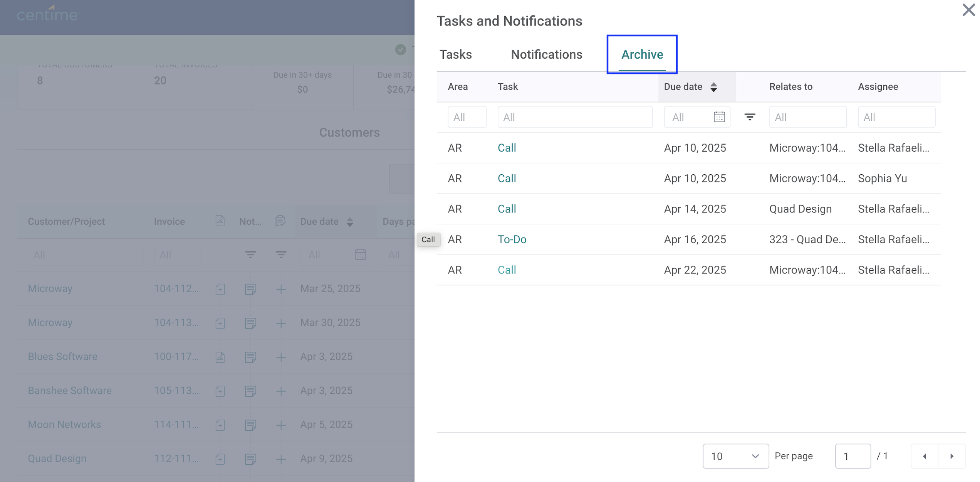
Task: Click the Assignee column header
Action: (878, 87)
